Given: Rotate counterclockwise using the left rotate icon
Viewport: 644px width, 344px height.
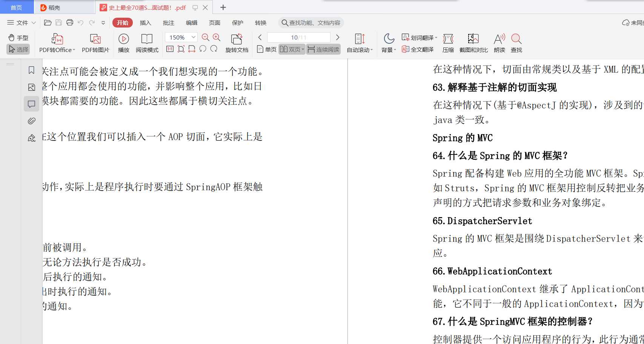Looking at the screenshot, I should [x=203, y=49].
